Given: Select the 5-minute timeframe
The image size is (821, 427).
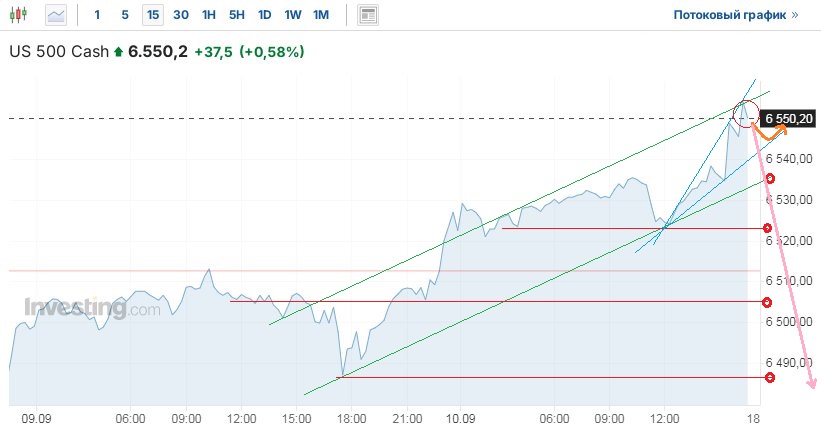Looking at the screenshot, I should [124, 15].
